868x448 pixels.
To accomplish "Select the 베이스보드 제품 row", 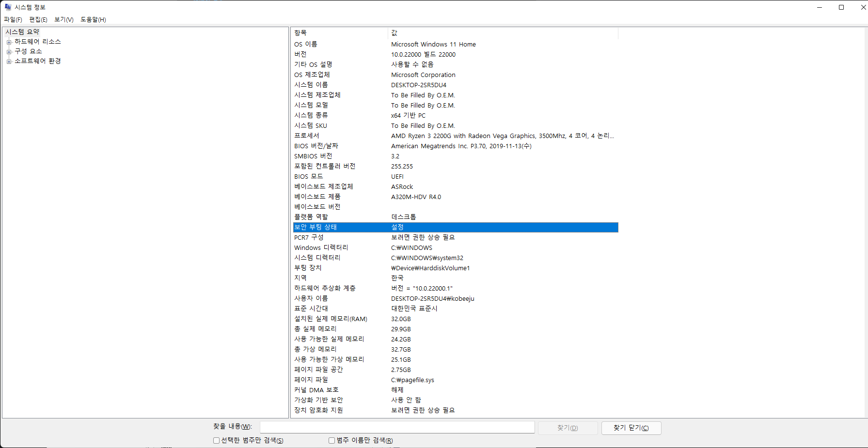I will pyautogui.click(x=456, y=197).
